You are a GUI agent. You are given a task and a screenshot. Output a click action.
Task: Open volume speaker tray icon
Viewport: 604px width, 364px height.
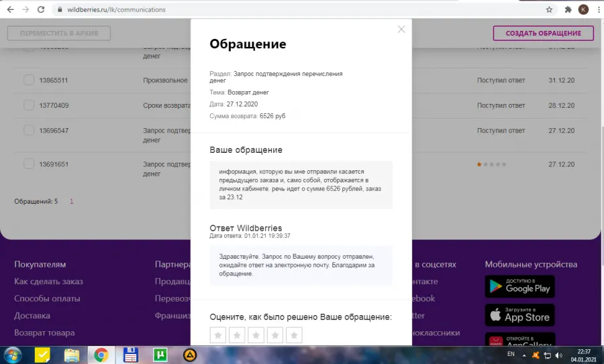point(558,355)
